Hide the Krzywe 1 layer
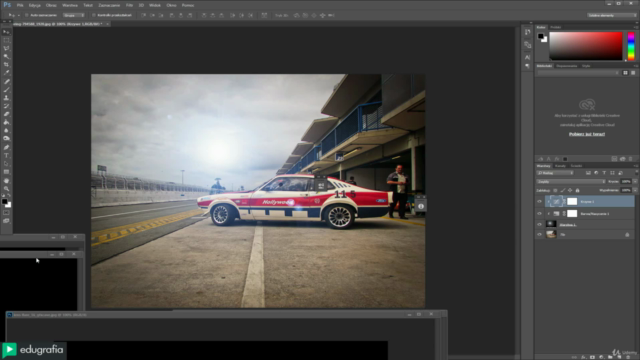 (x=539, y=202)
